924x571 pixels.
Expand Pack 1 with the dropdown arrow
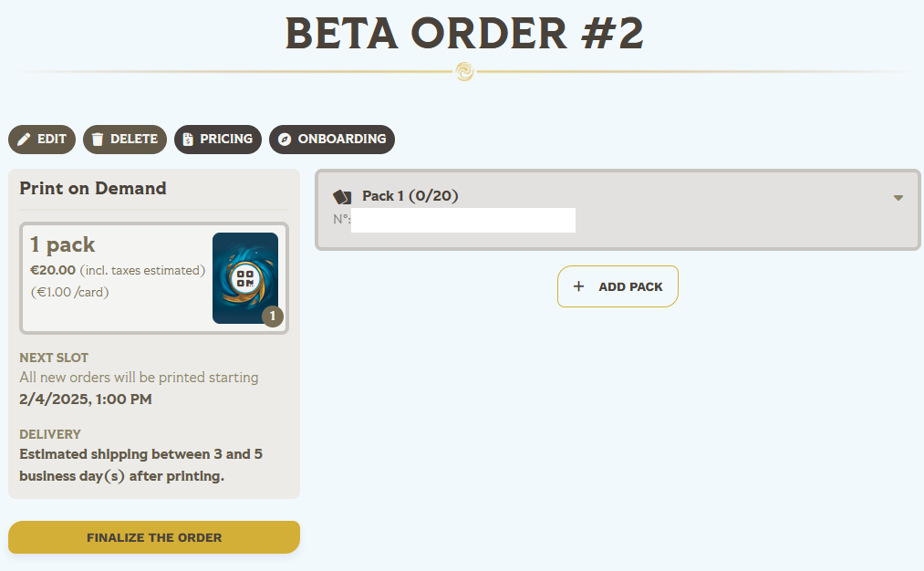pyautogui.click(x=898, y=198)
